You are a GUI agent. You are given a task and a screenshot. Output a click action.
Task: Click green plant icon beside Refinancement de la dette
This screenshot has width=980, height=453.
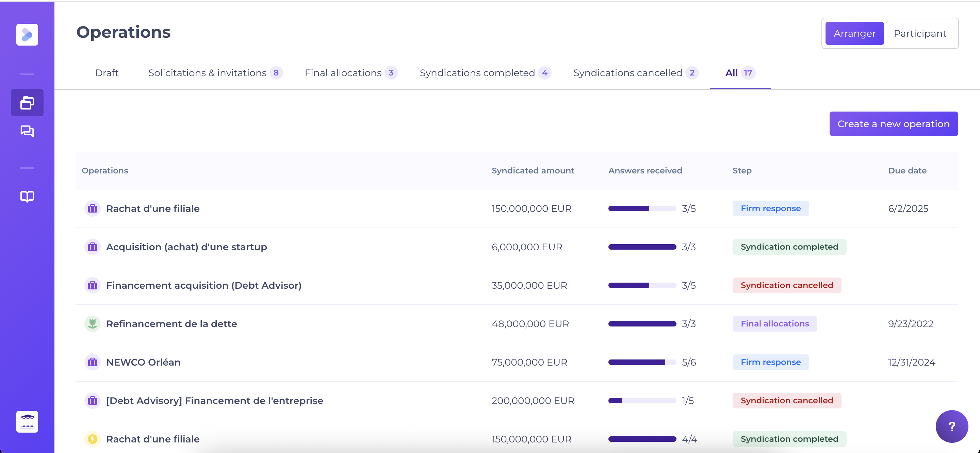click(x=93, y=324)
